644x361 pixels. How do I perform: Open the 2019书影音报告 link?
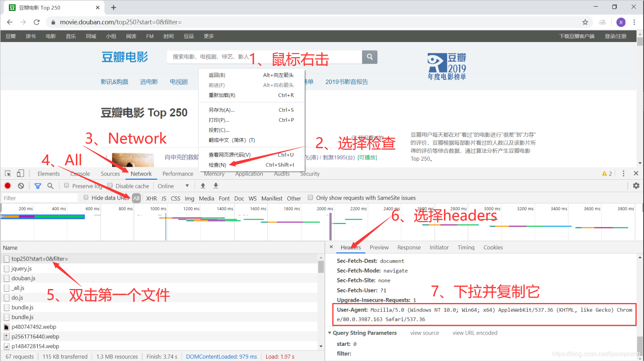[x=347, y=82]
